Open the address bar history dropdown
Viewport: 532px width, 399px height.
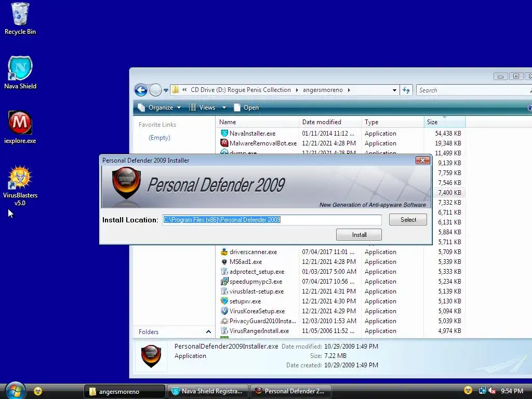click(x=394, y=90)
